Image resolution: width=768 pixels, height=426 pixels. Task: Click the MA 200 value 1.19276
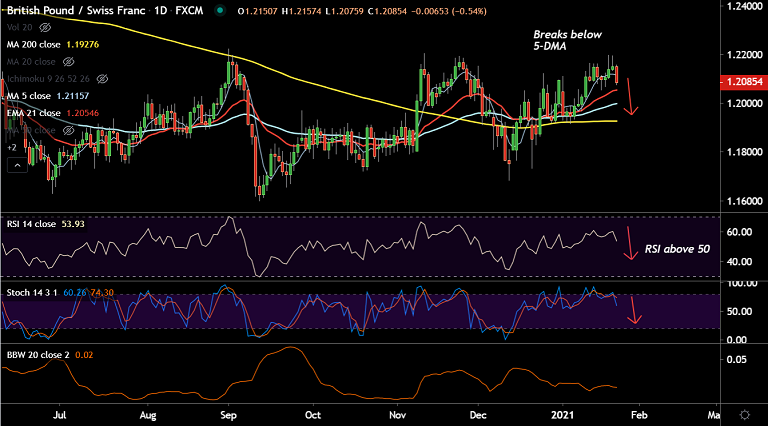point(83,45)
